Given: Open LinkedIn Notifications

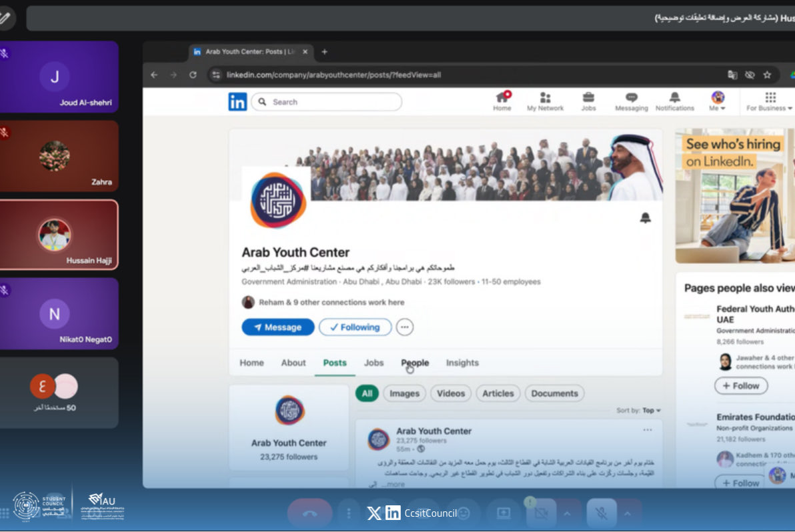Looking at the screenshot, I should tap(674, 101).
